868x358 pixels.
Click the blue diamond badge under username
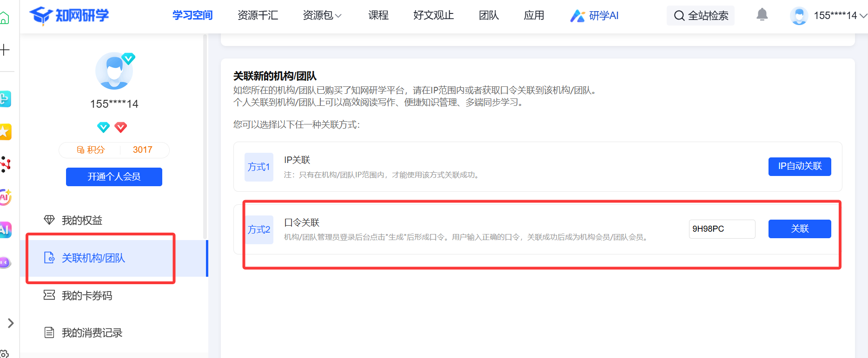click(103, 127)
